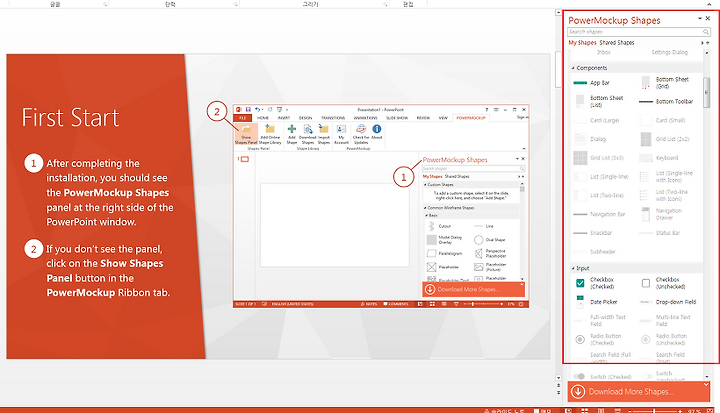Click shapes panel scroll-up arrow

[707, 53]
